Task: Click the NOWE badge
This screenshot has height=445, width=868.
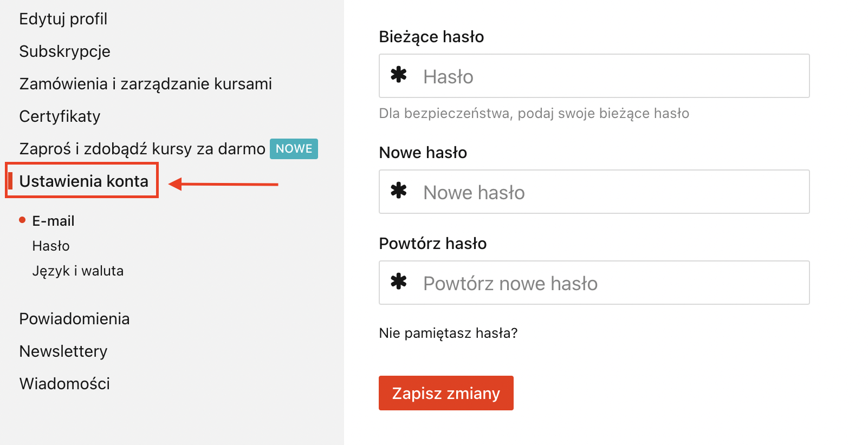Action: (294, 149)
